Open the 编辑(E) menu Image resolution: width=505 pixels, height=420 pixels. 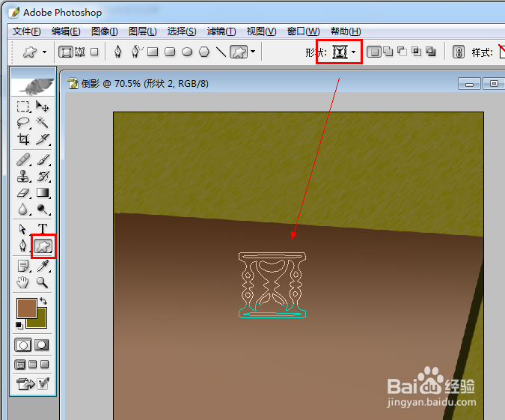pos(66,31)
